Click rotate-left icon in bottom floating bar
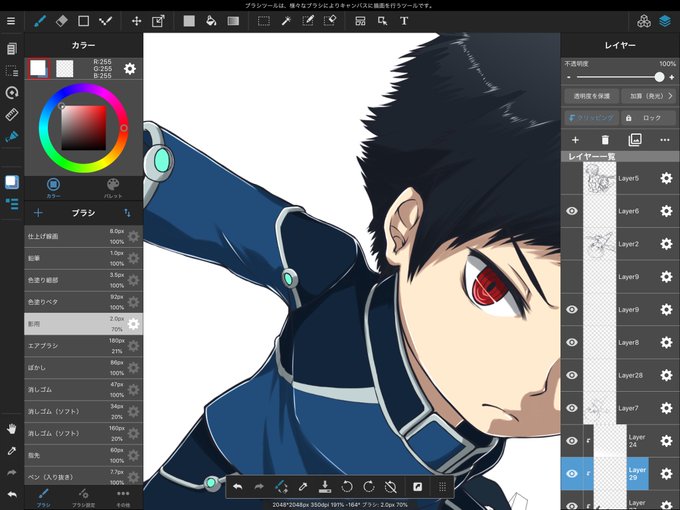Screen dimensions: 680x510 [347, 487]
